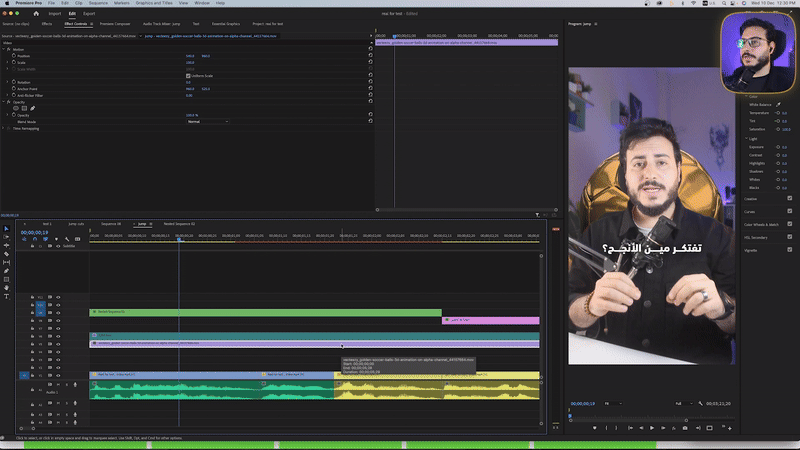Select the Type tool
The width and height of the screenshot is (800, 450).
[x=6, y=297]
